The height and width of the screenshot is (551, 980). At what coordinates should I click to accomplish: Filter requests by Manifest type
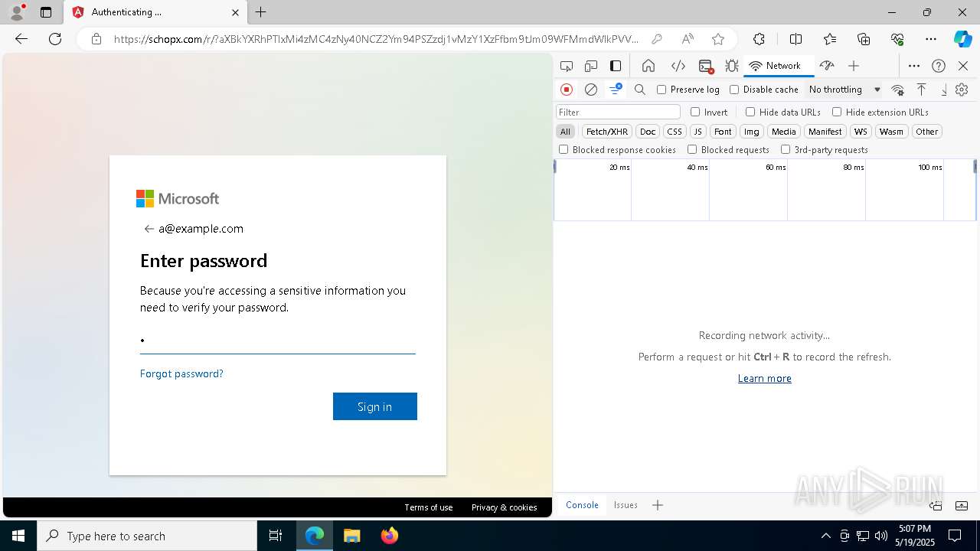(x=825, y=132)
